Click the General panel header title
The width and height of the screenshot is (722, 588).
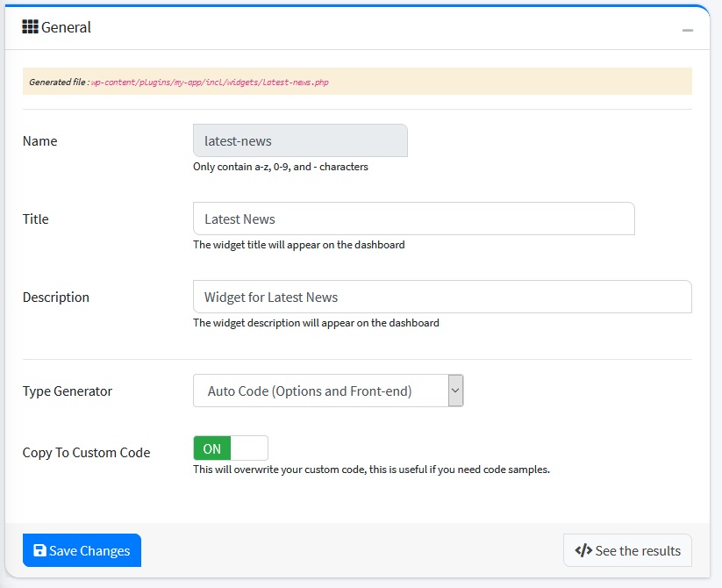pos(67,27)
